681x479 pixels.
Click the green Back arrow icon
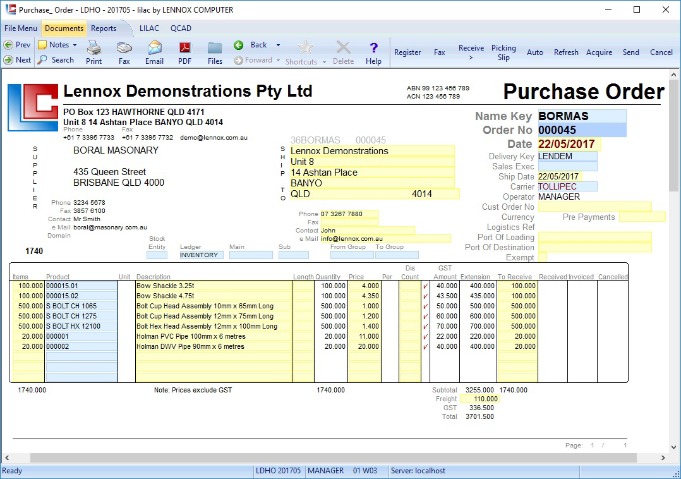click(238, 45)
